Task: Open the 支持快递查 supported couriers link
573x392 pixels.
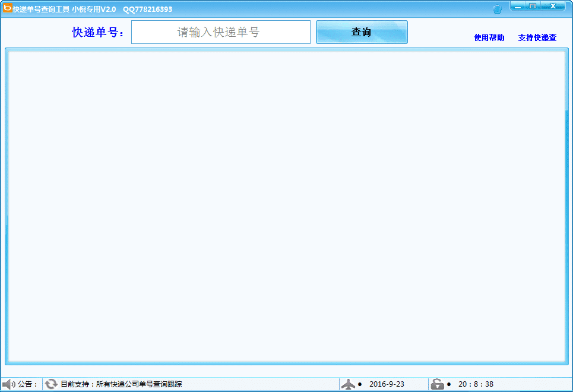Action: 537,37
